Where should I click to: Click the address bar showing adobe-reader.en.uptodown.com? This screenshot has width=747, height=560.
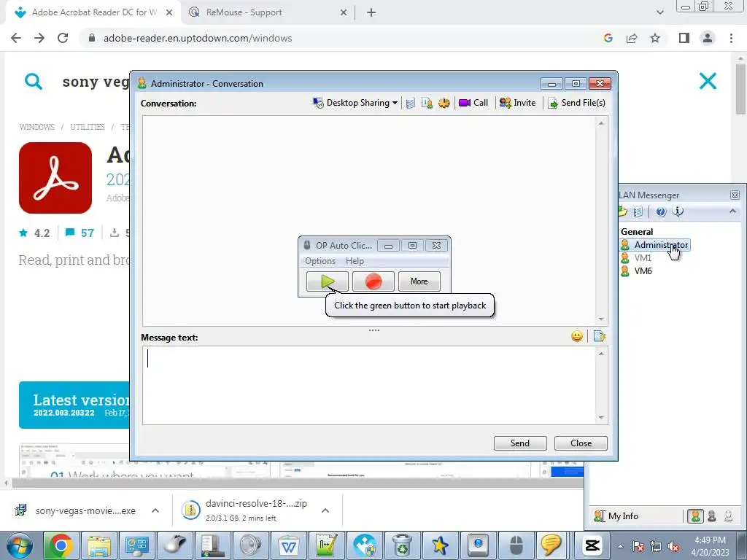(x=197, y=38)
